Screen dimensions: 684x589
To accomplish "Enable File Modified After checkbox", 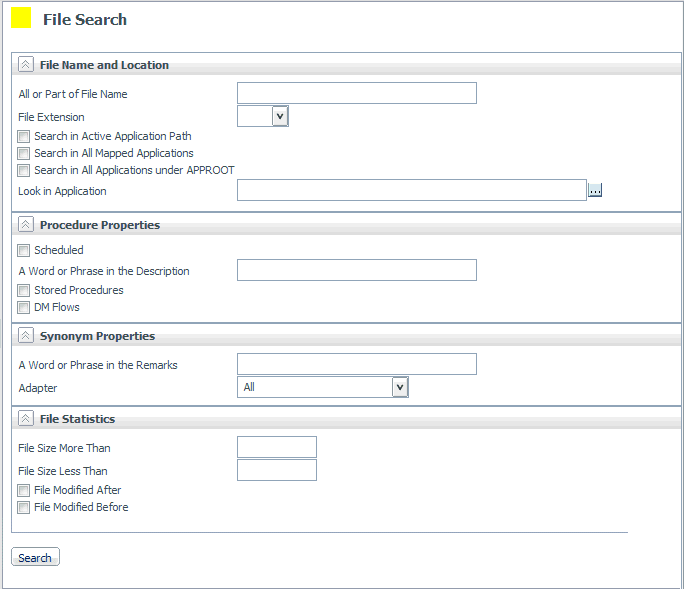I will coord(24,491).
